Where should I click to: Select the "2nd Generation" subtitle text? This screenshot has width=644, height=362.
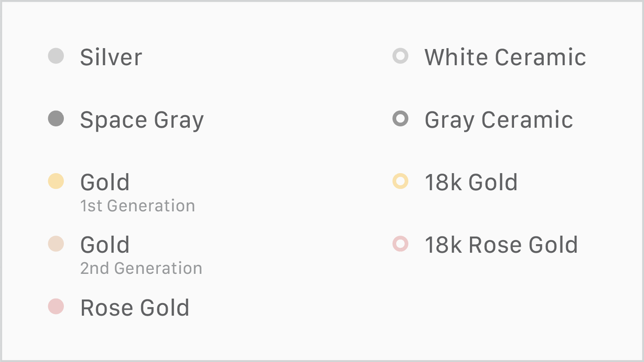(x=141, y=268)
